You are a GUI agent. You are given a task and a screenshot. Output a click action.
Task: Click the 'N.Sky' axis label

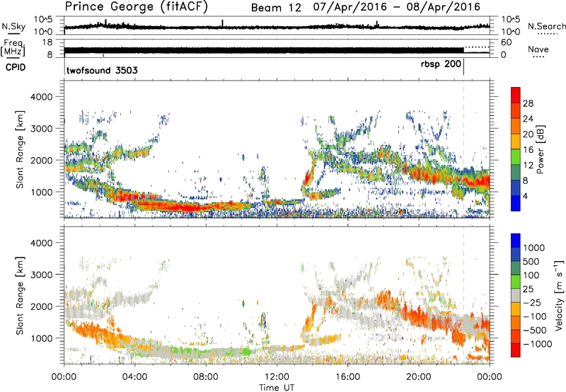13,26
